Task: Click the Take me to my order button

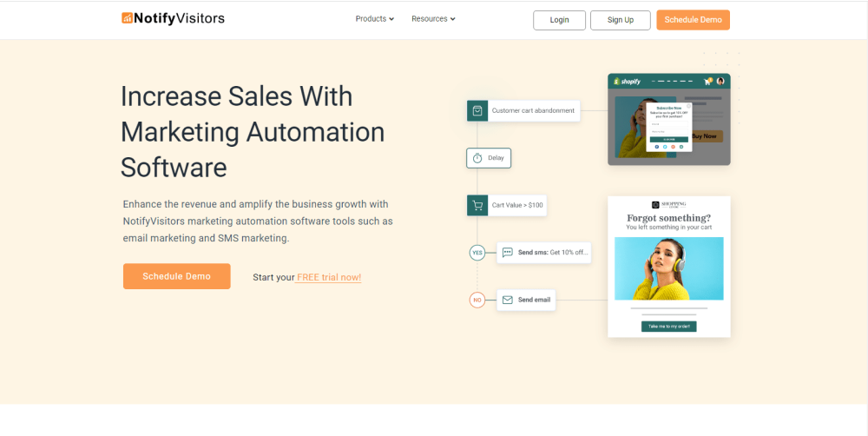Action: (668, 327)
